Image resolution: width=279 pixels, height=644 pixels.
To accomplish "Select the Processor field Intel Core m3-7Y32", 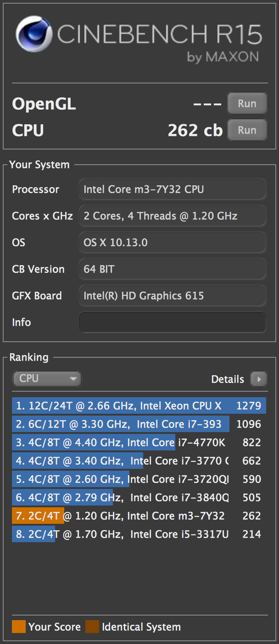I will point(173,189).
